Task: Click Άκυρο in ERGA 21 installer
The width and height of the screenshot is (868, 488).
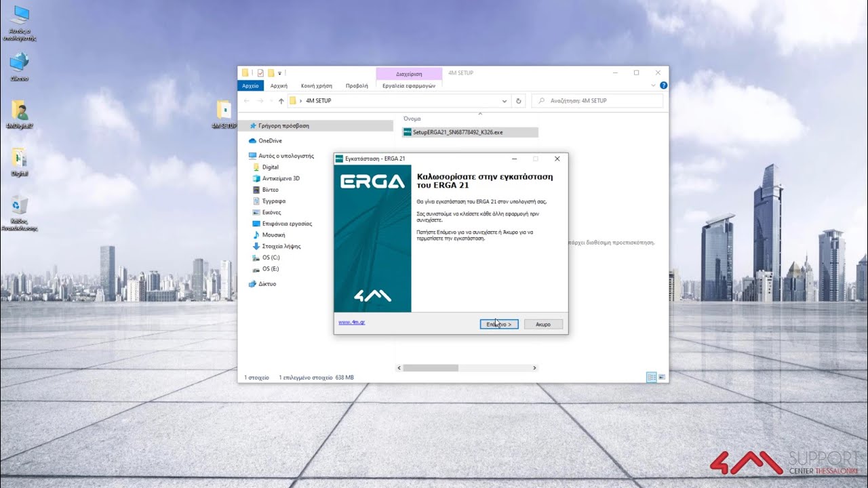Action: coord(543,325)
